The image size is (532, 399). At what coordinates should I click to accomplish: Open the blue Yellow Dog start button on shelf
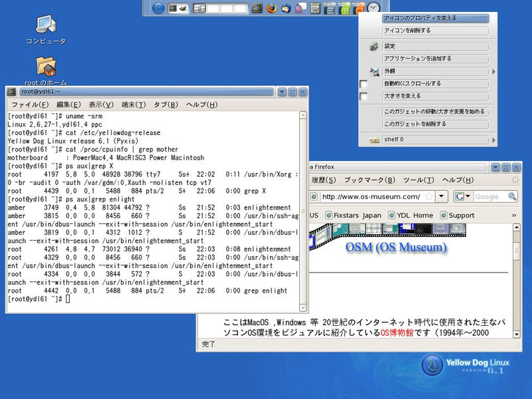pyautogui.click(x=158, y=8)
